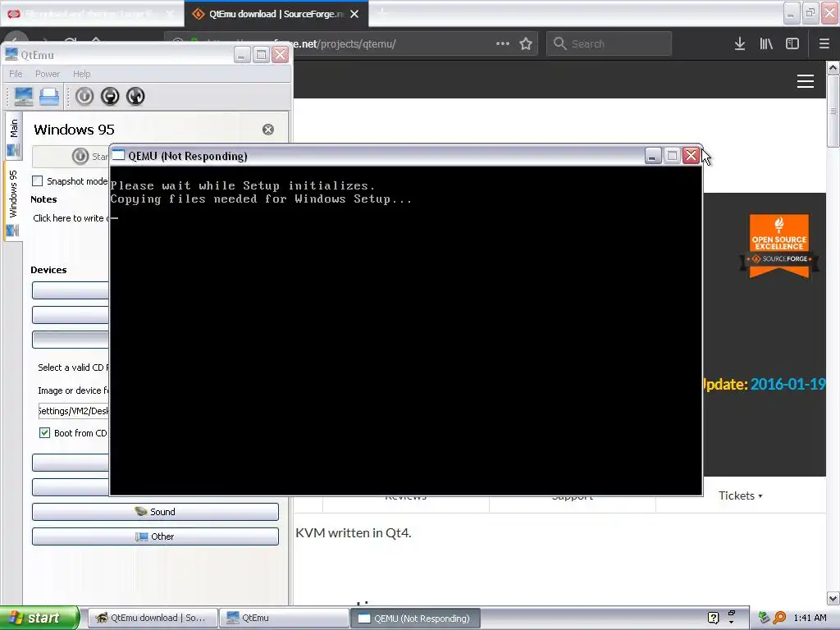Toggle the Snapshot mode checkbox
Screen dimensions: 840x630
click(x=37, y=181)
